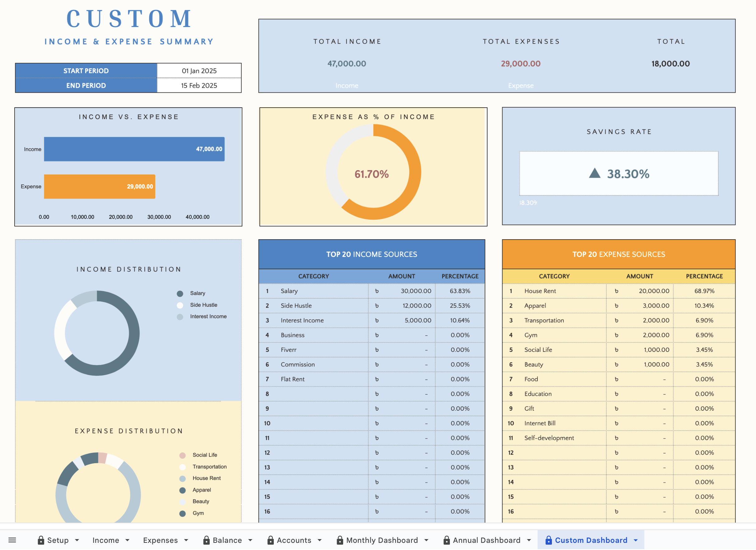Click lock icon on Monthly Dashboard tab
The image size is (756, 550).
[x=340, y=540]
